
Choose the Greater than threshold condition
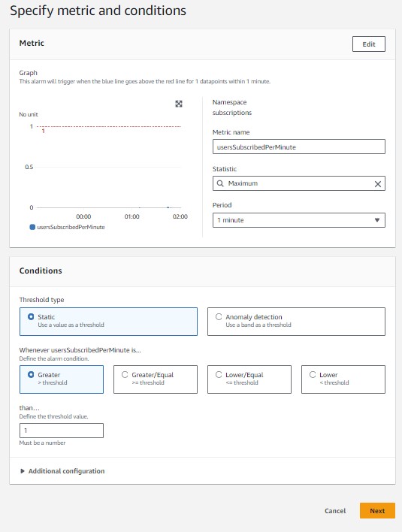pos(62,379)
